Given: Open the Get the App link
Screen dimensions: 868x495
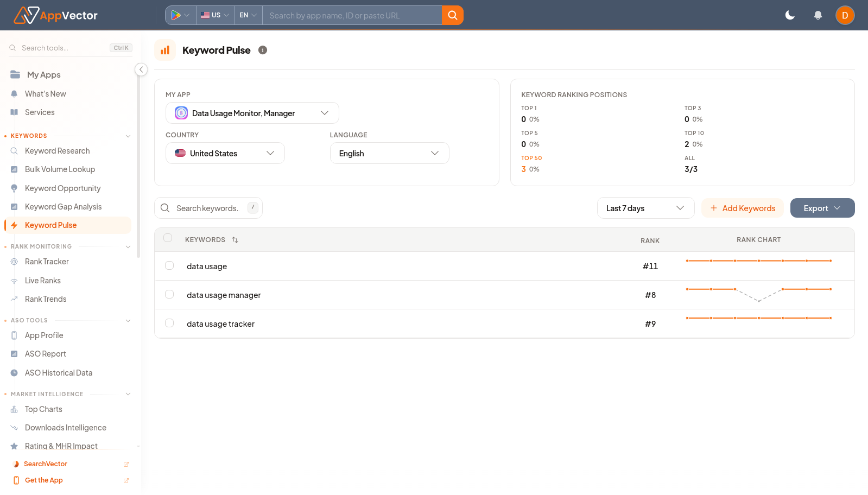Looking at the screenshot, I should (x=44, y=480).
